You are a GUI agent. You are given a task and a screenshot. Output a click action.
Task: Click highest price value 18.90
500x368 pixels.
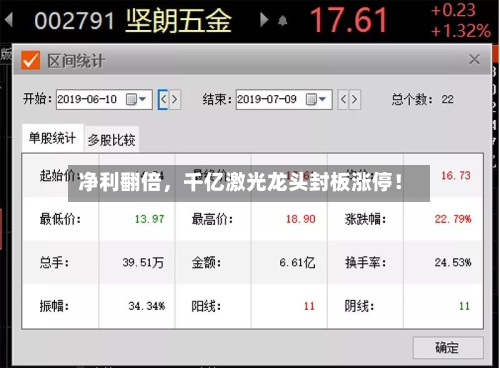point(300,219)
